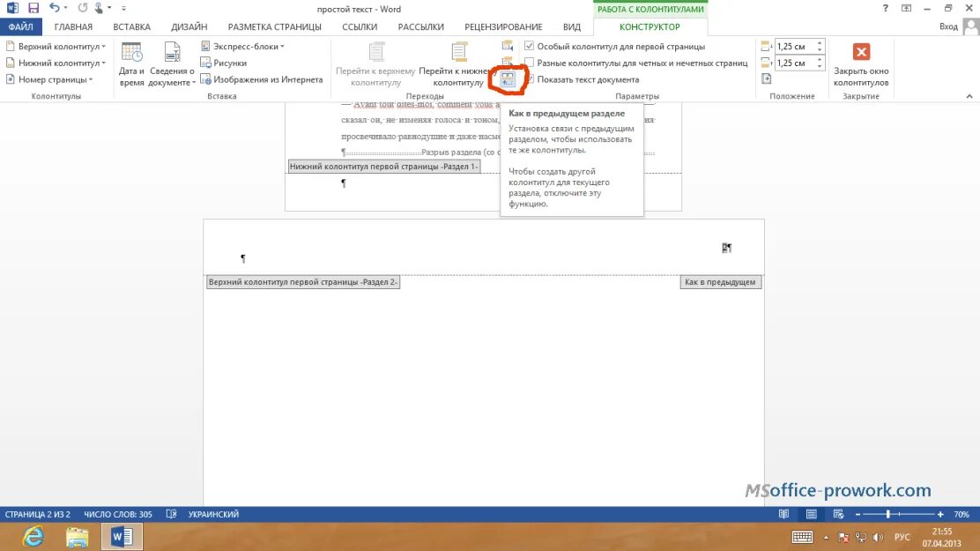
Task: Click Верхний колонтитул первой страницы -Раздел 2- label
Action: (303, 282)
